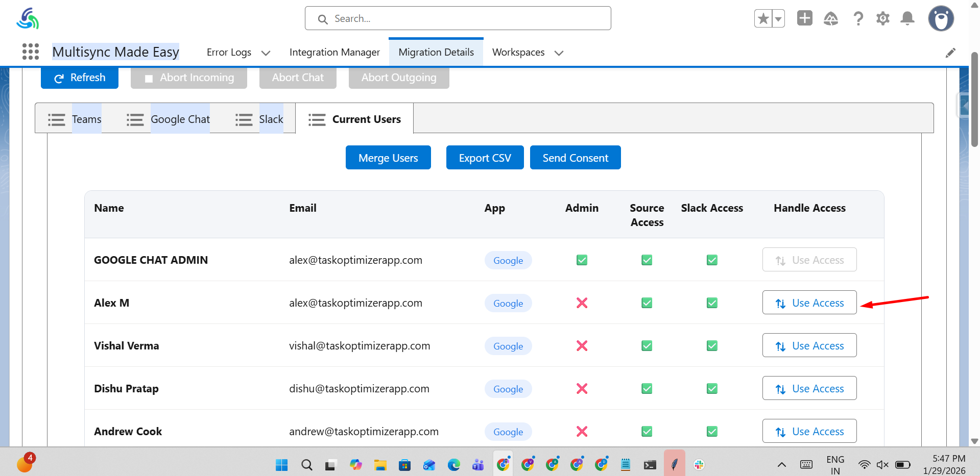980x476 pixels.
Task: Select the Current Users tab
Action: 354,119
